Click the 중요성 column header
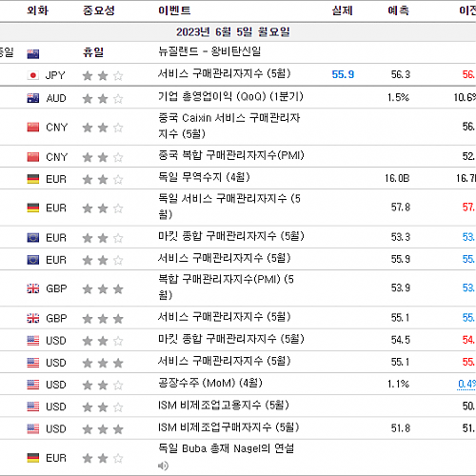Screen dimensions: 476x476 click(99, 10)
